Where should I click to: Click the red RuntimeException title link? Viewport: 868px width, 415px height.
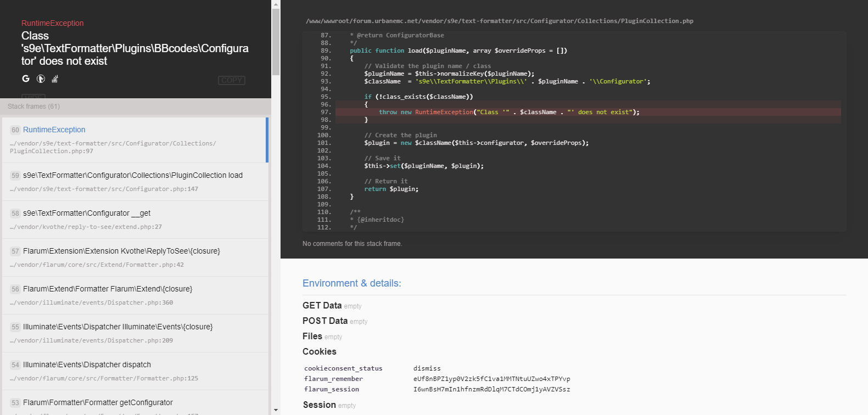(53, 23)
